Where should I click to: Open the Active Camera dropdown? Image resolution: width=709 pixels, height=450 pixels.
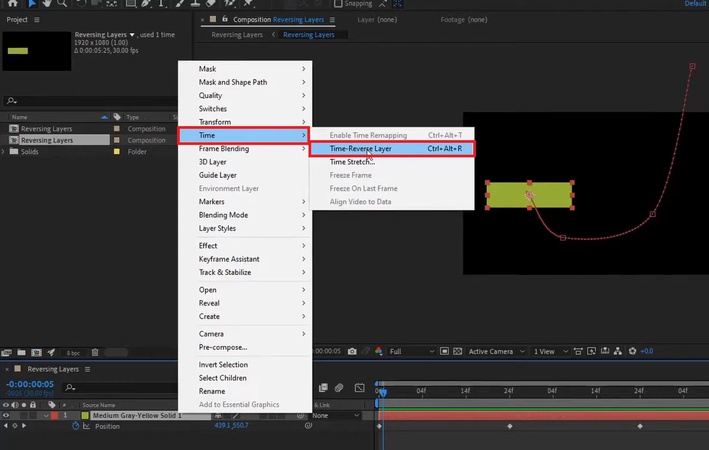494,352
